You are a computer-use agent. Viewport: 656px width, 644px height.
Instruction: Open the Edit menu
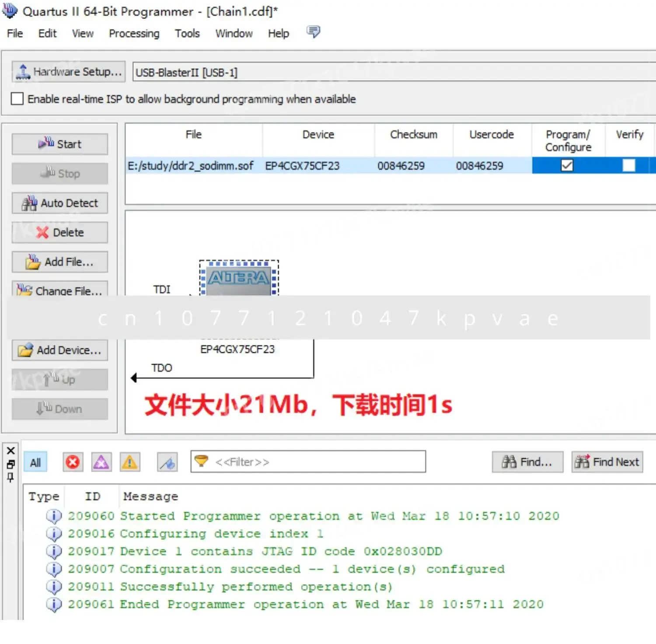47,33
